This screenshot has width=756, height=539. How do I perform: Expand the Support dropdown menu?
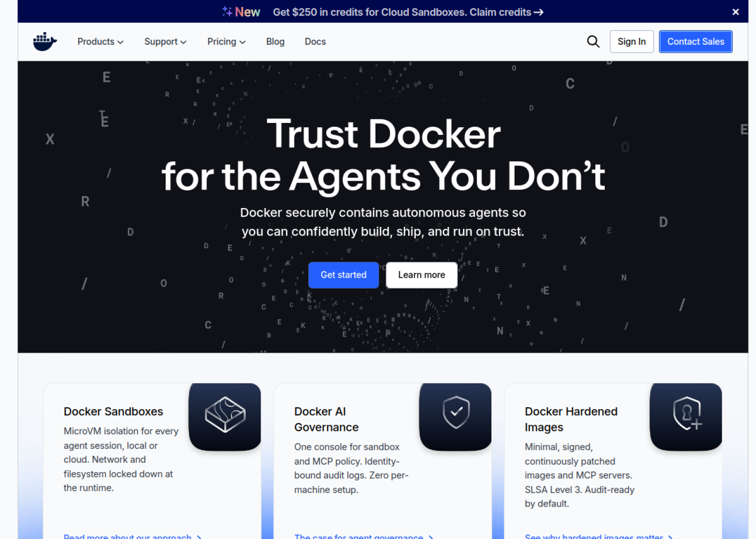pyautogui.click(x=166, y=42)
